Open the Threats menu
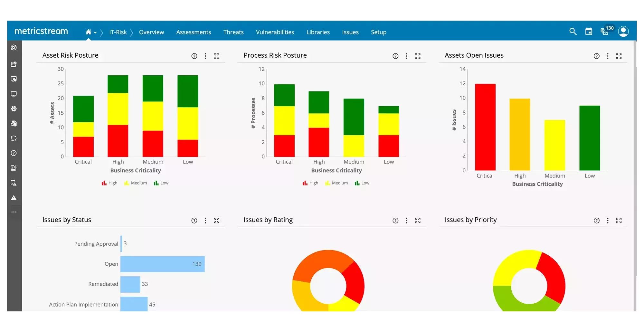 click(x=233, y=32)
